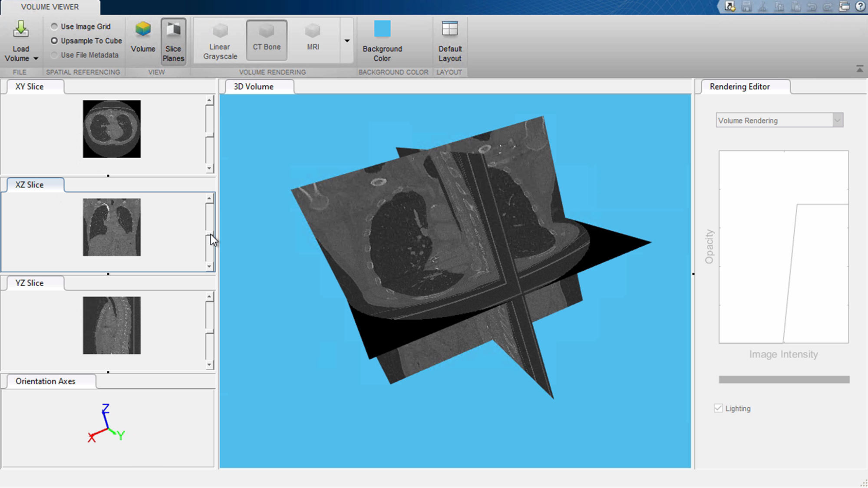The height and width of the screenshot is (488, 868).
Task: Reset panels with Default Layout
Action: (x=450, y=41)
